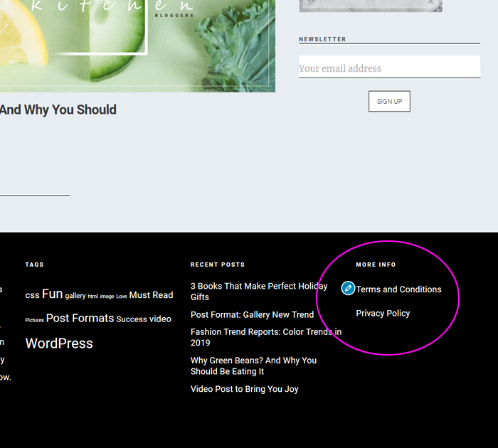Open 'Post Format: Gallery New Trend' post
The image size is (498, 448).
click(x=252, y=314)
